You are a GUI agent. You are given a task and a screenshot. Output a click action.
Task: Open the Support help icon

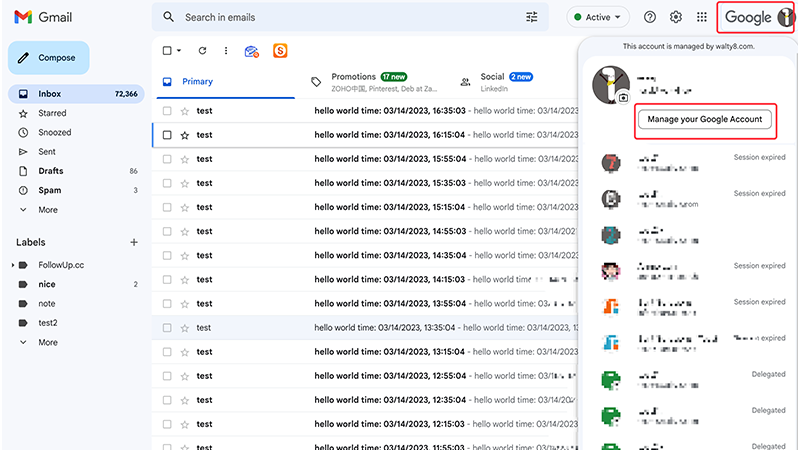649,17
